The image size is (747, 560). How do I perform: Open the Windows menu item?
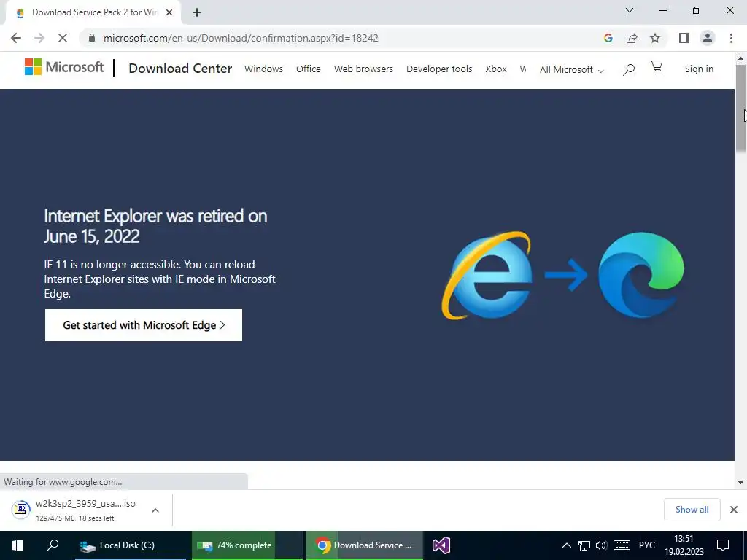pyautogui.click(x=263, y=69)
